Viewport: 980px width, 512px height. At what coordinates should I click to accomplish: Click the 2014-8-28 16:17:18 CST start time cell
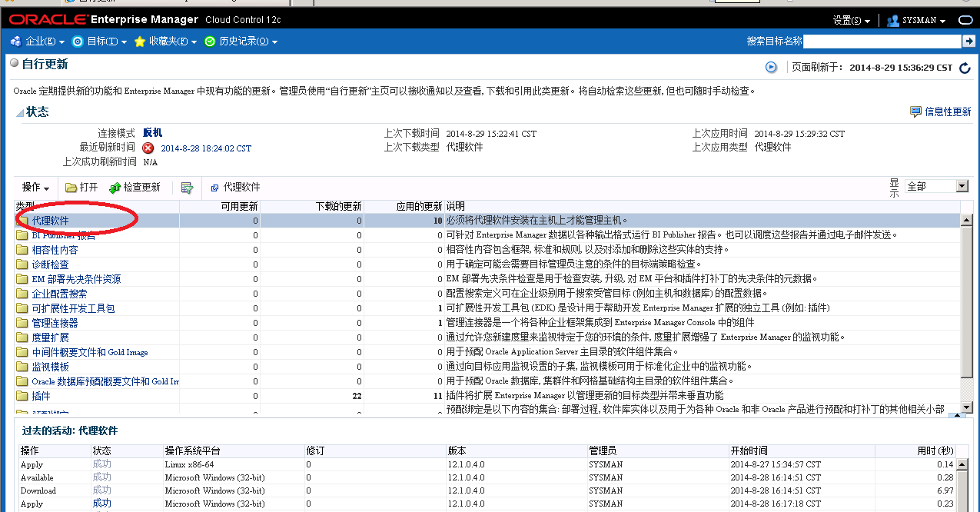776,504
